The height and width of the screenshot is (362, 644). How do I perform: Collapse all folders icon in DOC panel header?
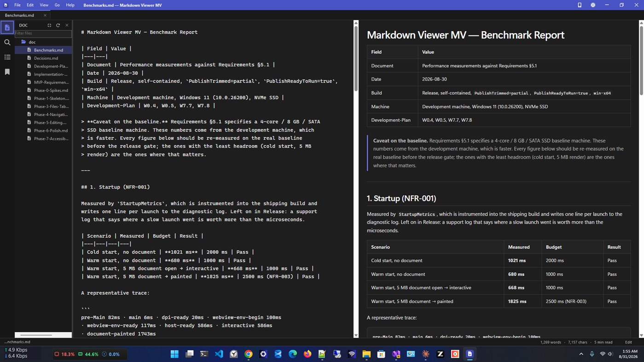click(49, 25)
